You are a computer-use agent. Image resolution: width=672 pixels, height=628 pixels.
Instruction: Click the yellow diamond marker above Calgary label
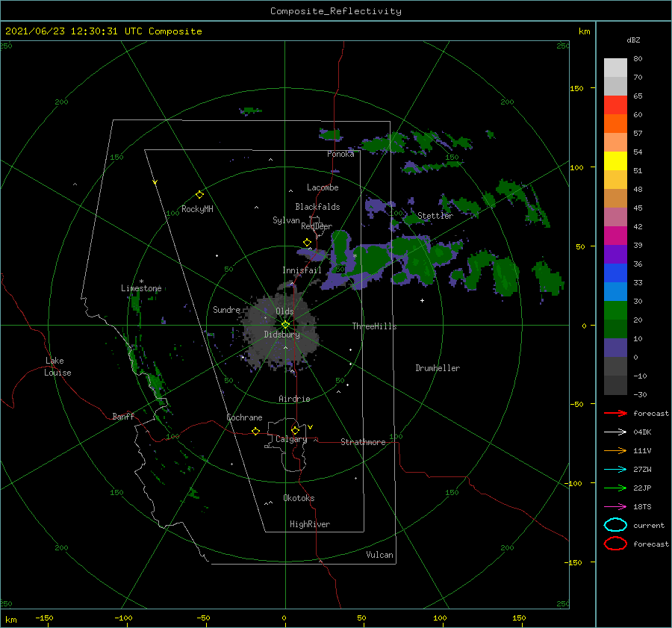295,430
